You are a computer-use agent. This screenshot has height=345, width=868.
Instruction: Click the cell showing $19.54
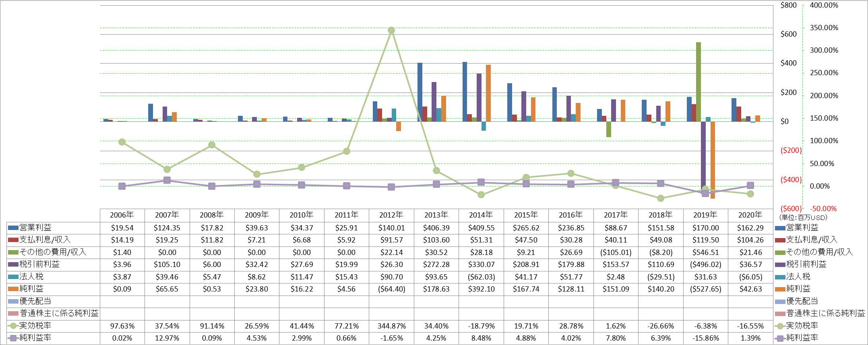[x=122, y=228]
